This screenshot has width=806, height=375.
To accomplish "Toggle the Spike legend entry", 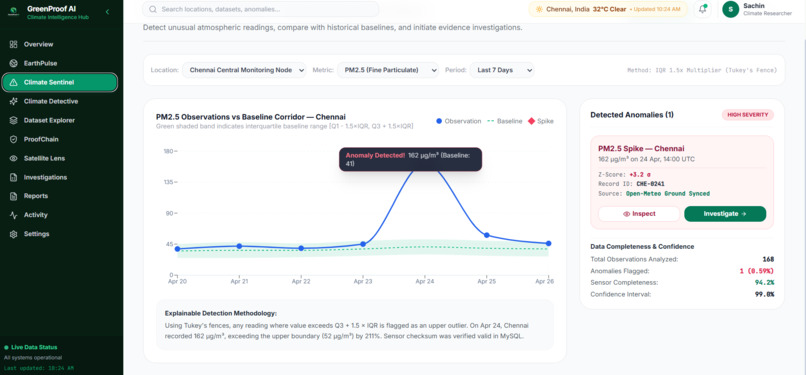I will (541, 121).
